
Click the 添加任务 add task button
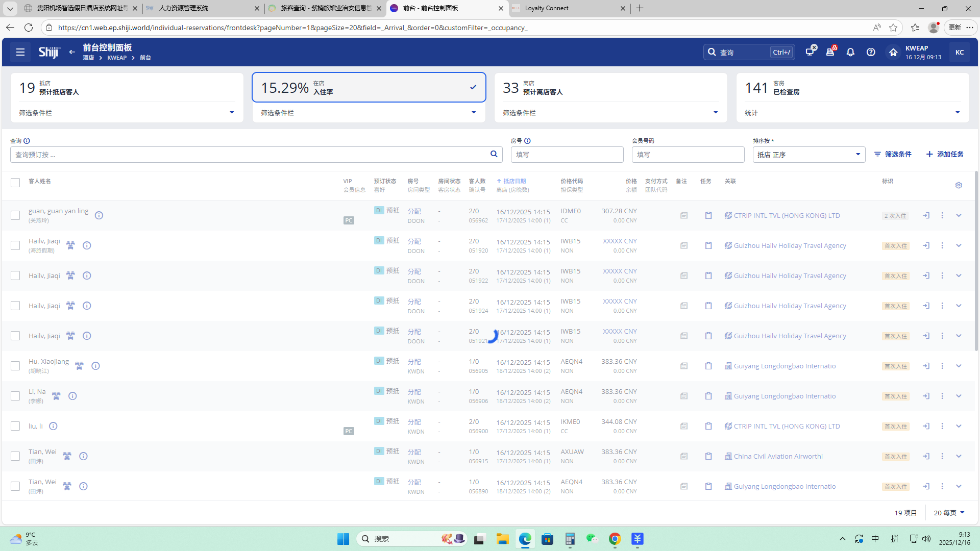[x=945, y=154]
